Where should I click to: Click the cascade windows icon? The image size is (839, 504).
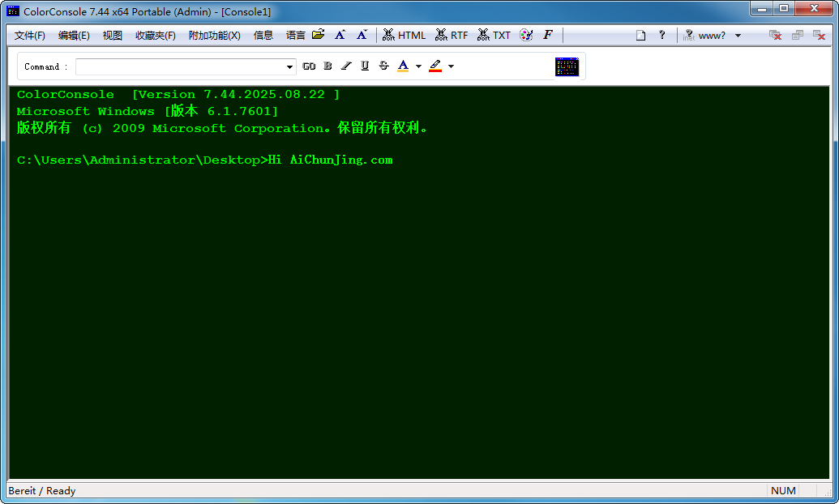point(798,36)
